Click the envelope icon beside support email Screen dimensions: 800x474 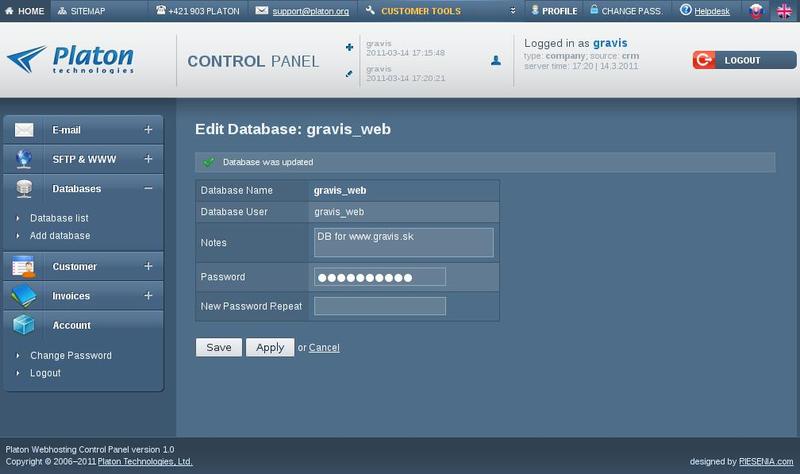(261, 10)
